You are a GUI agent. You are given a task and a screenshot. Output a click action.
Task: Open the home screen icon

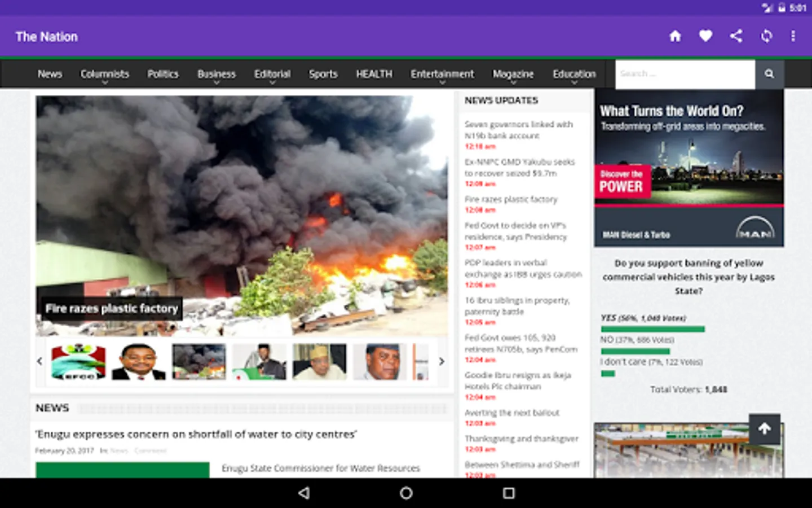pos(675,36)
